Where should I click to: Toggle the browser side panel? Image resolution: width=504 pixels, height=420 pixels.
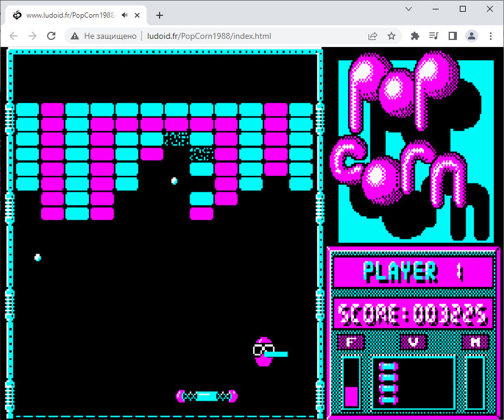453,36
